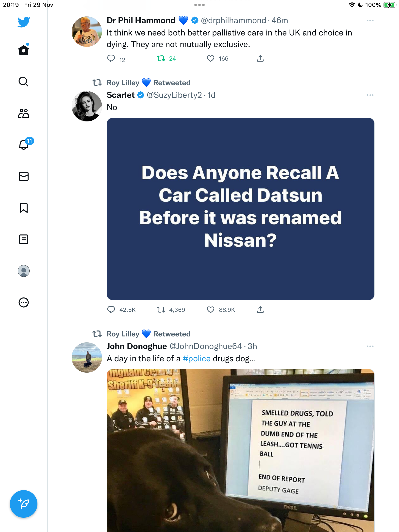This screenshot has width=399, height=532.
Task: Open more options menu on Scarlet's tweet
Action: coord(370,95)
